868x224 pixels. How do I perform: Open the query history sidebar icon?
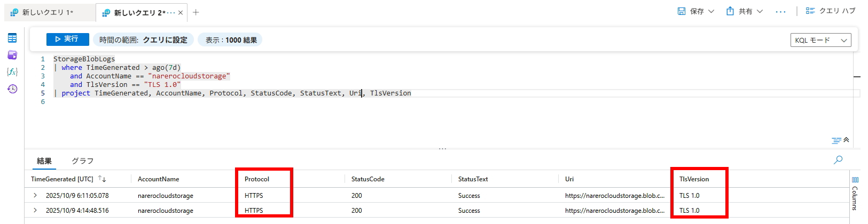tap(12, 89)
